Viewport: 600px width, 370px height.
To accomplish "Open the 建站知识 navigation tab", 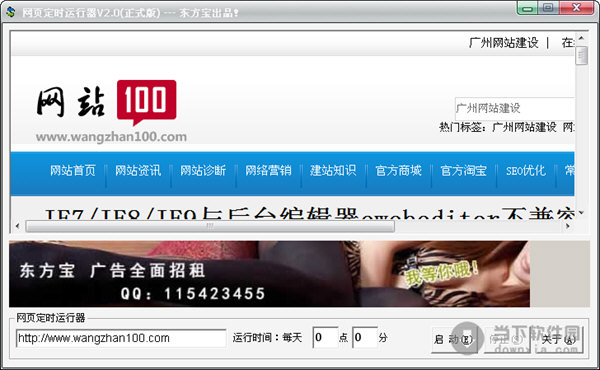I will click(x=333, y=171).
